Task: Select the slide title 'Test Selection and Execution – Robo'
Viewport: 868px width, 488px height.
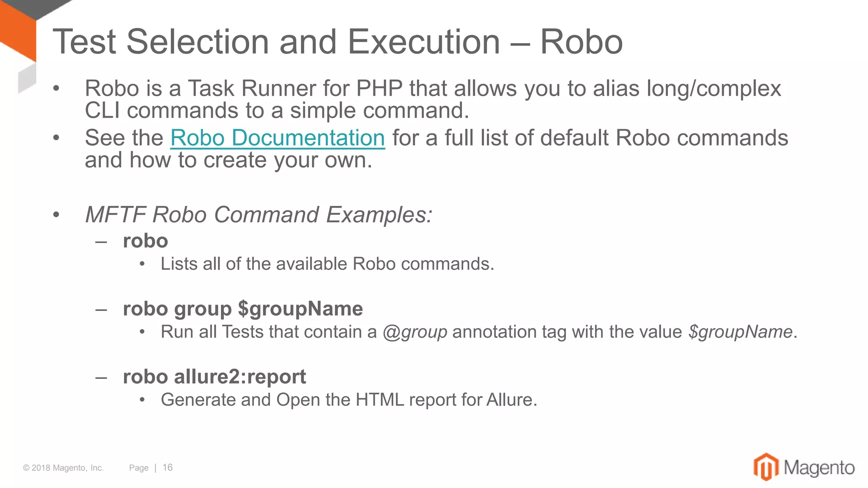Action: [x=337, y=42]
